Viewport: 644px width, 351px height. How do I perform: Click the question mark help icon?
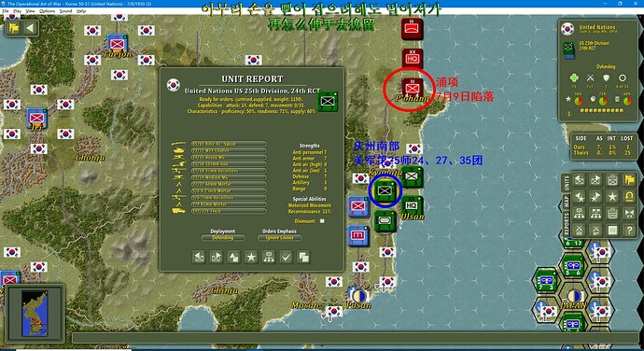(x=629, y=231)
